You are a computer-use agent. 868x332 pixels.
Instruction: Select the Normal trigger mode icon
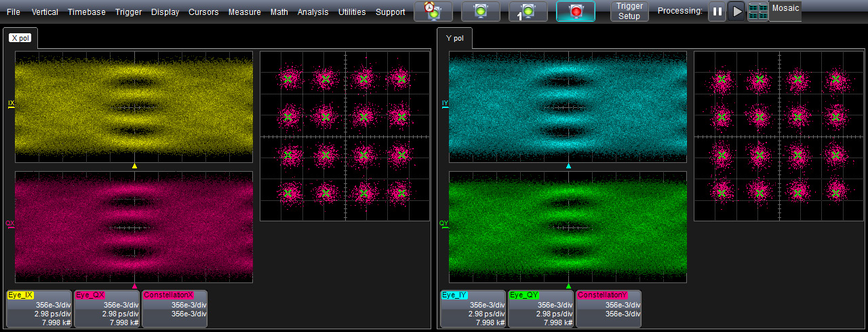[x=481, y=11]
